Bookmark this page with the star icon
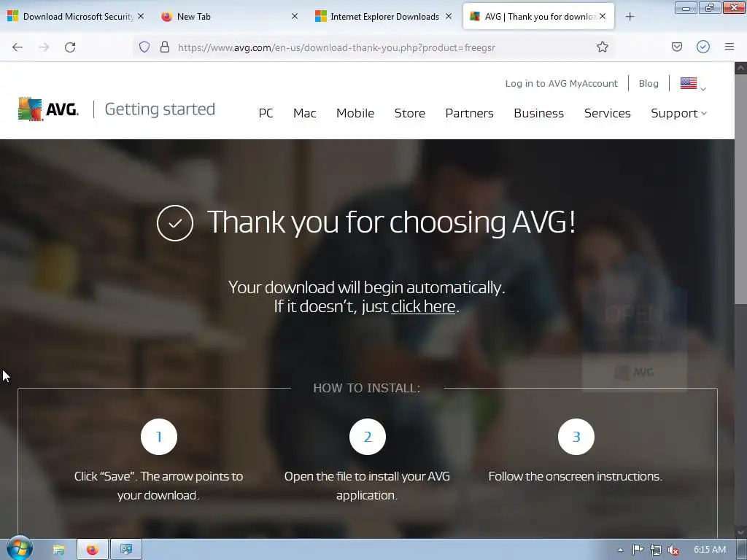This screenshot has width=747, height=560. [602, 47]
